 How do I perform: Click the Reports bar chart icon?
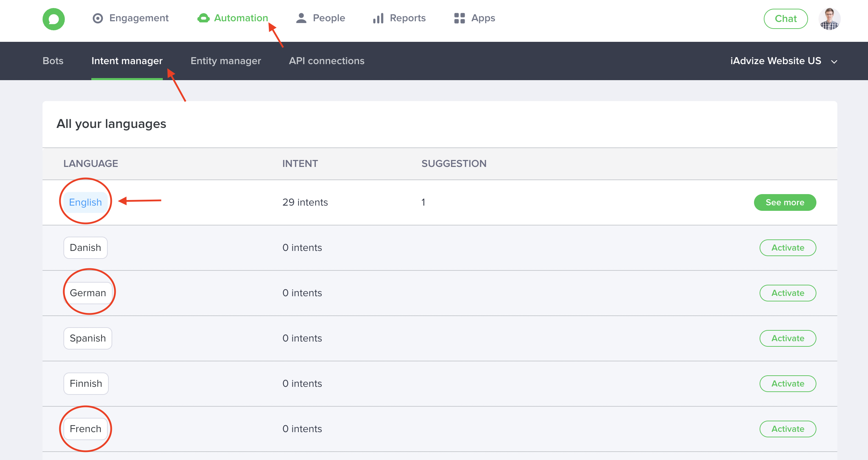[379, 18]
